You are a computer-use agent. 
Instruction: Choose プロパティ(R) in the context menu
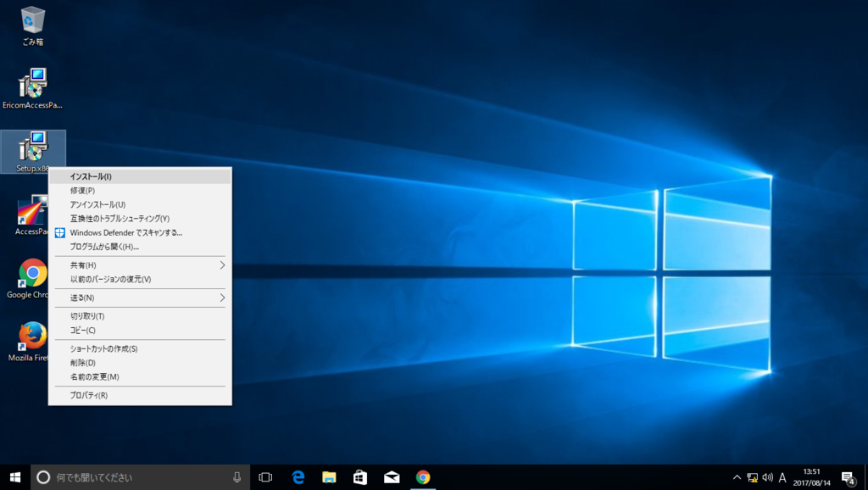point(140,395)
